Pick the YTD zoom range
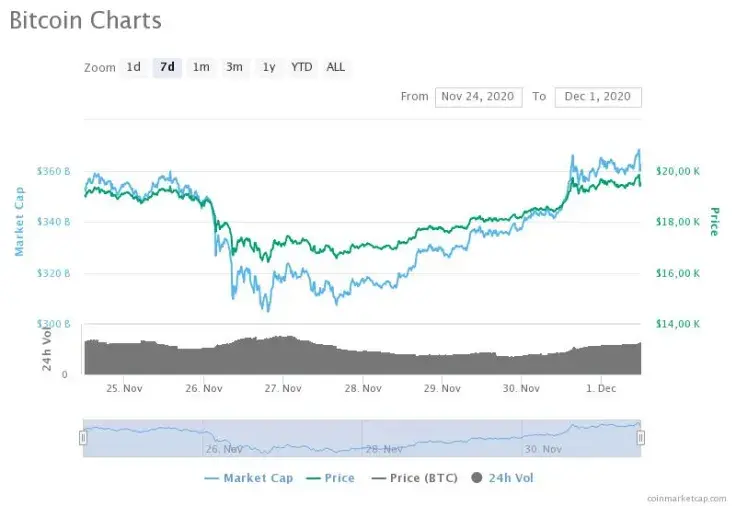 click(301, 67)
